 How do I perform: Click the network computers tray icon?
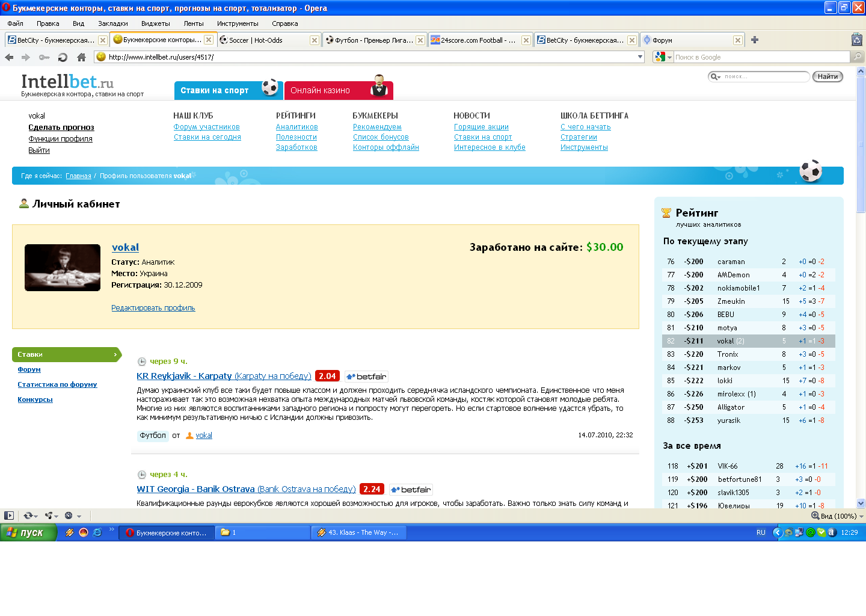(x=799, y=532)
